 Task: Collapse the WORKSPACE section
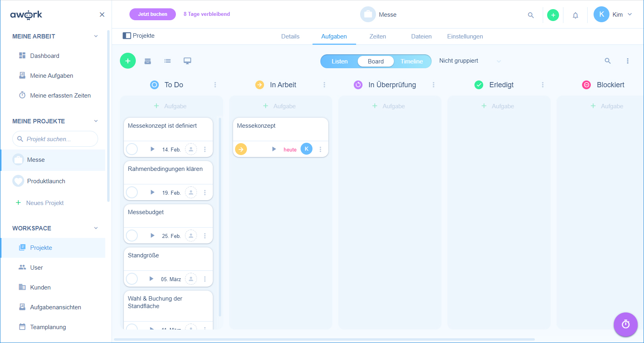coord(96,228)
